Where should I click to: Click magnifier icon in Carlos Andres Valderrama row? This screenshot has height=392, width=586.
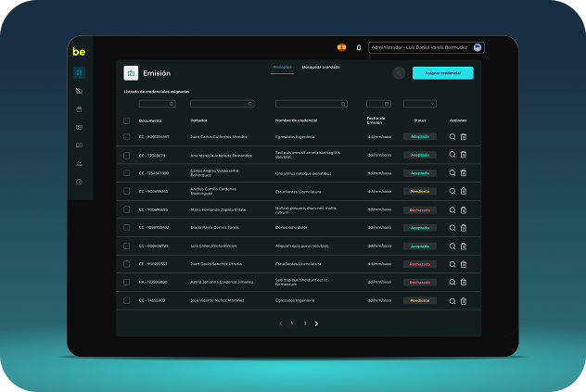click(x=452, y=173)
